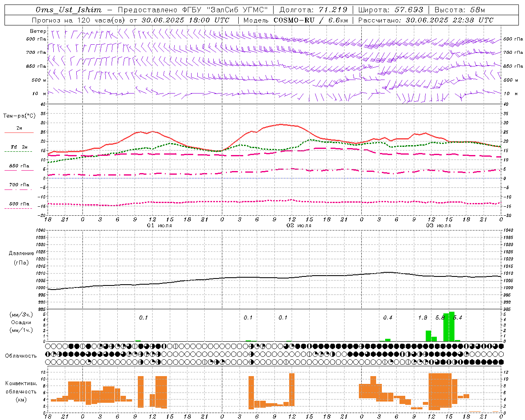Click the tallest green precipitation bar
The width and height of the screenshot is (525, 420).
[x=452, y=326]
